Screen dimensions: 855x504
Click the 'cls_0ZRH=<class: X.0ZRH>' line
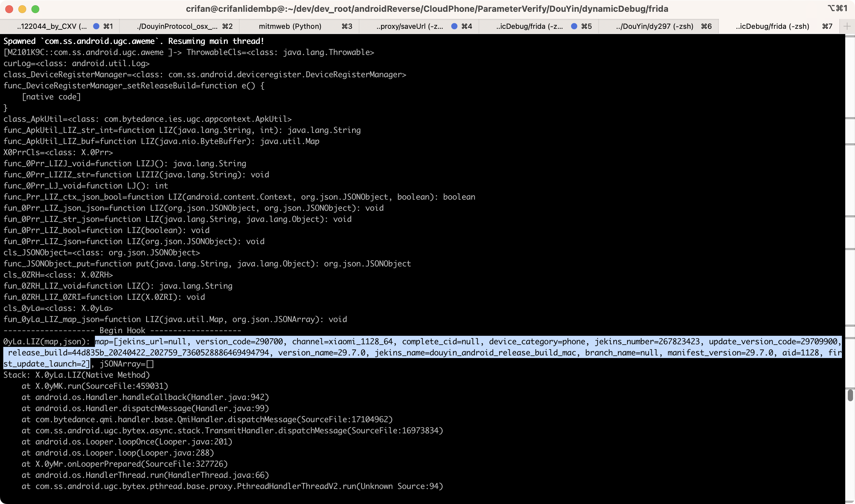point(58,275)
